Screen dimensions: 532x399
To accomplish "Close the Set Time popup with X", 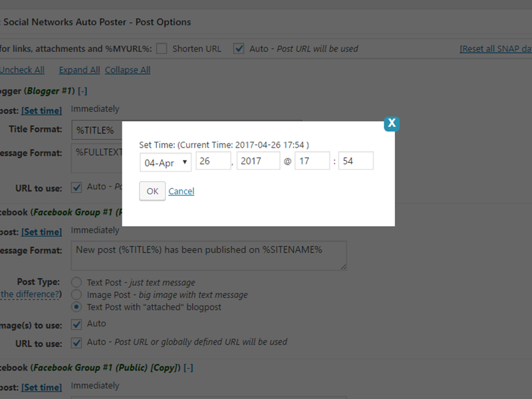I will point(392,123).
